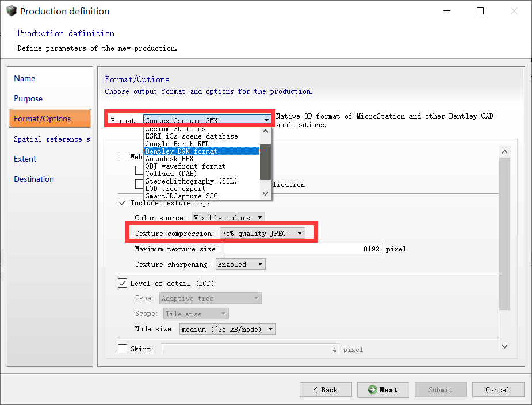Click the Production definition app icon
532x405 pixels.
click(11, 11)
